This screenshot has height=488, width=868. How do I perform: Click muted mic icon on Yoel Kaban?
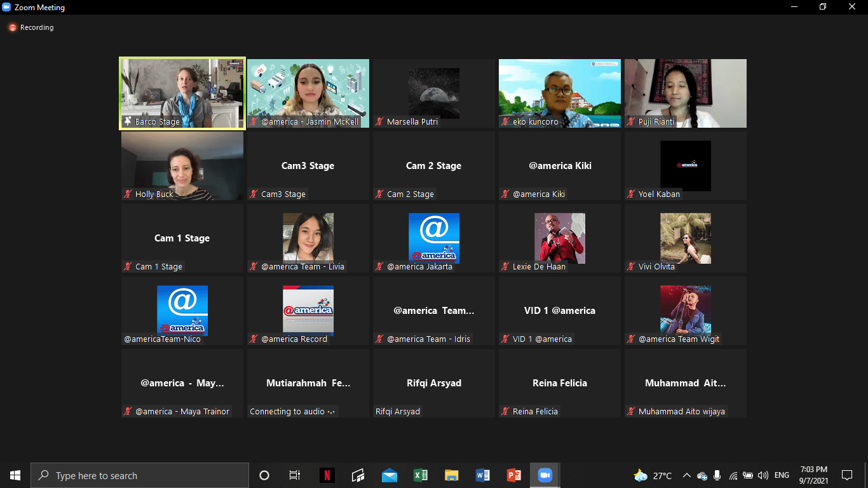631,194
